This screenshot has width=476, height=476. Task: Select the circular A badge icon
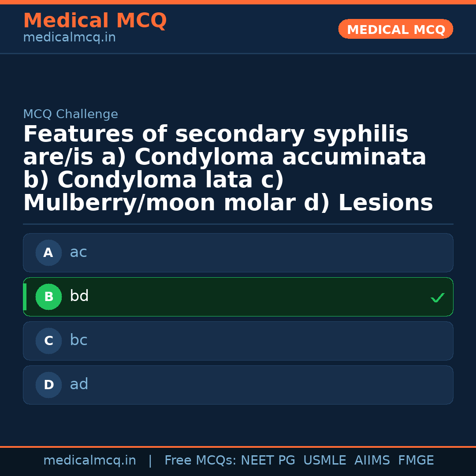[x=48, y=253]
